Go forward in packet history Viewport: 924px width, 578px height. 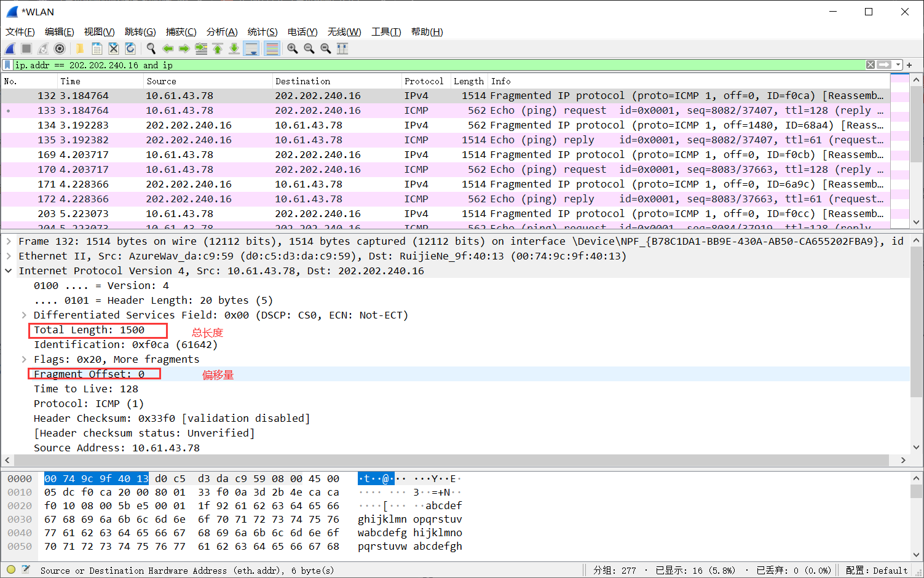(x=184, y=49)
